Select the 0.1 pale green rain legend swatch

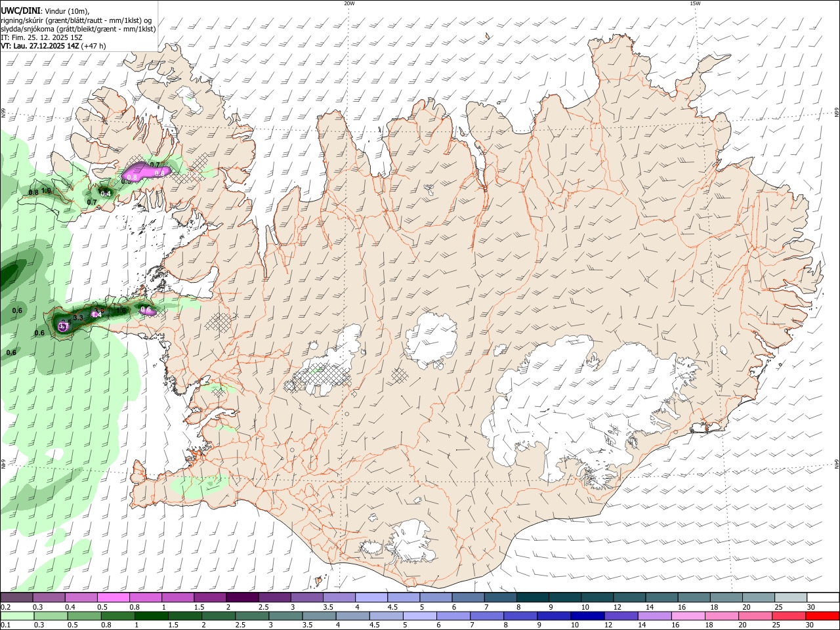16,616
